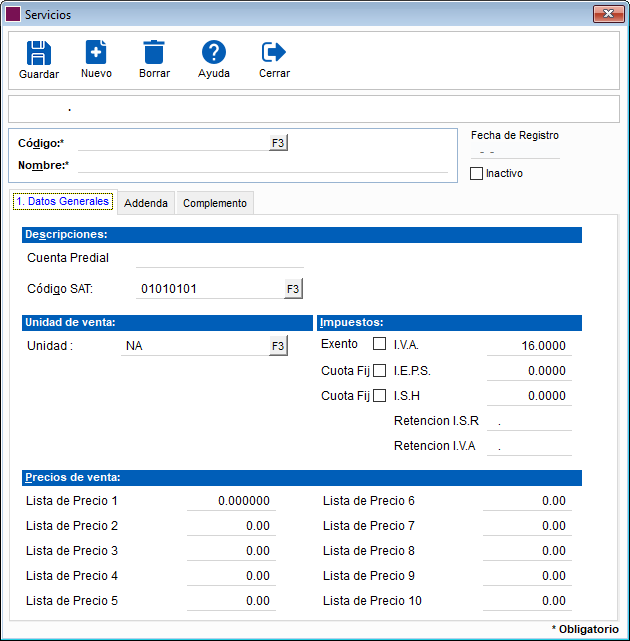Enable the Exento I.V.A. checkbox
This screenshot has height=641, width=630.
379,344
